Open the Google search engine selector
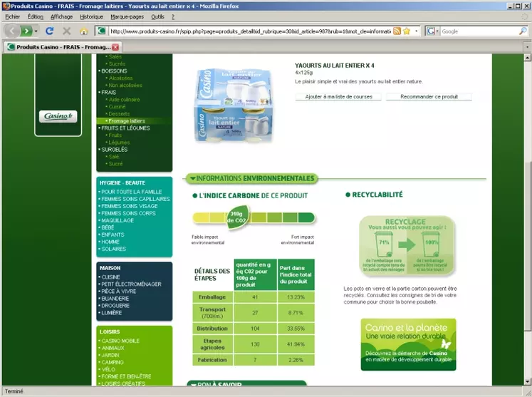 click(x=432, y=31)
